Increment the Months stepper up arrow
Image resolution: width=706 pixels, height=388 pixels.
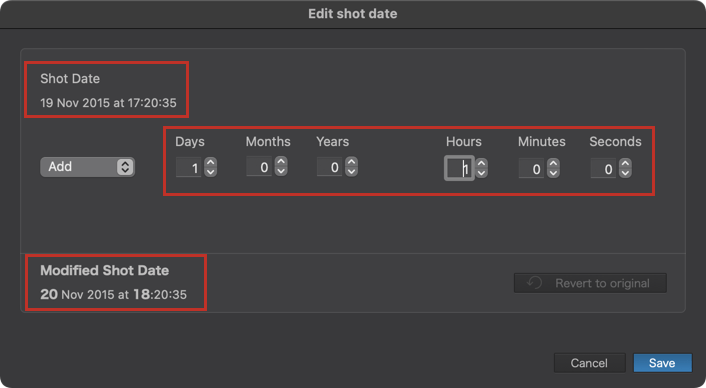(281, 162)
